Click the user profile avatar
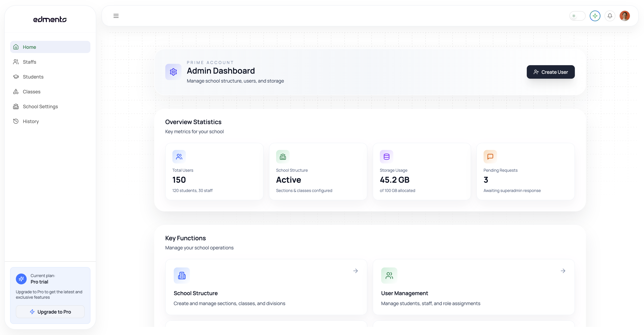The height and width of the screenshot is (335, 644). [x=624, y=16]
